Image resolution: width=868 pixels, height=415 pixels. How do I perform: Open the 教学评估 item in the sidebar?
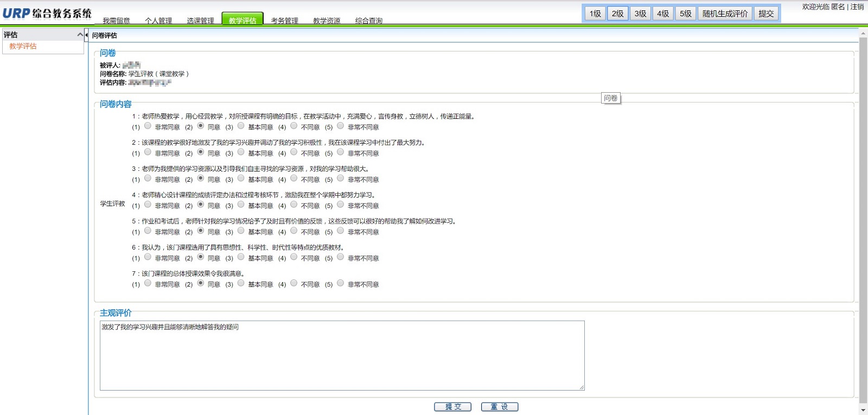23,46
